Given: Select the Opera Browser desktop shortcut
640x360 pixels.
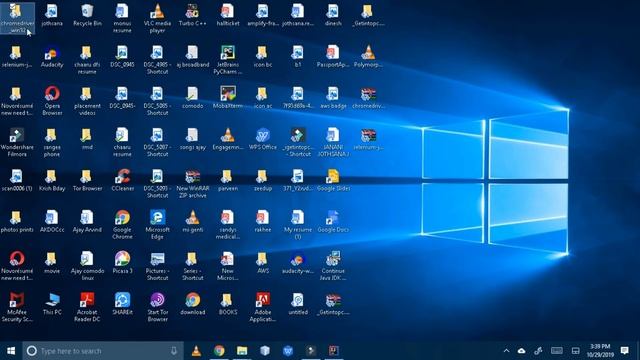Looking at the screenshot, I should tap(52, 101).
